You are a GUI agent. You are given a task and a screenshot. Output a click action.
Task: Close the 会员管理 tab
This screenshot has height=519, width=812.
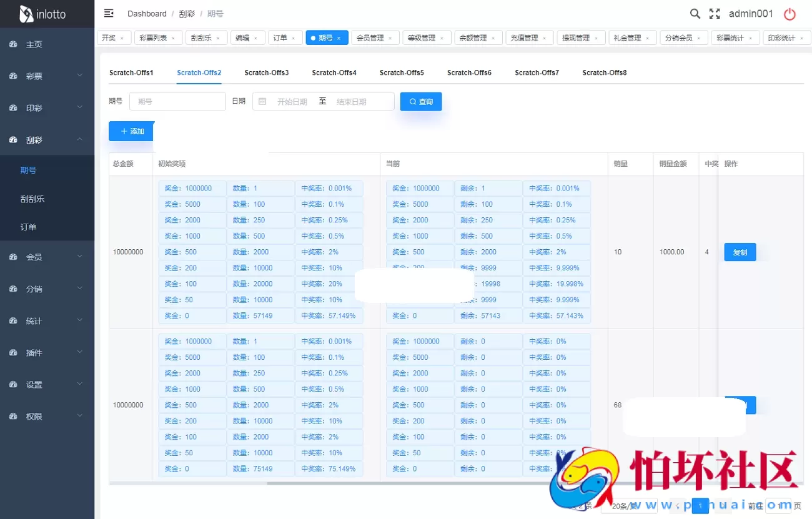click(x=390, y=37)
